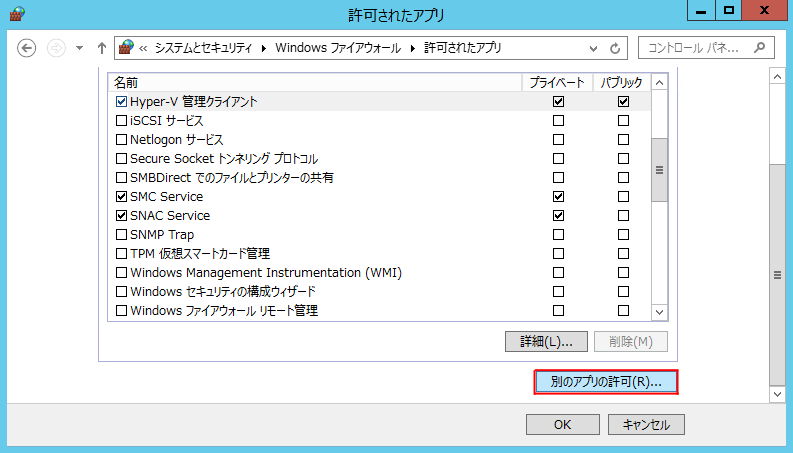The image size is (793, 453).
Task: Toggle Hyper-V 管理クライアント public checkbox
Action: point(623,102)
